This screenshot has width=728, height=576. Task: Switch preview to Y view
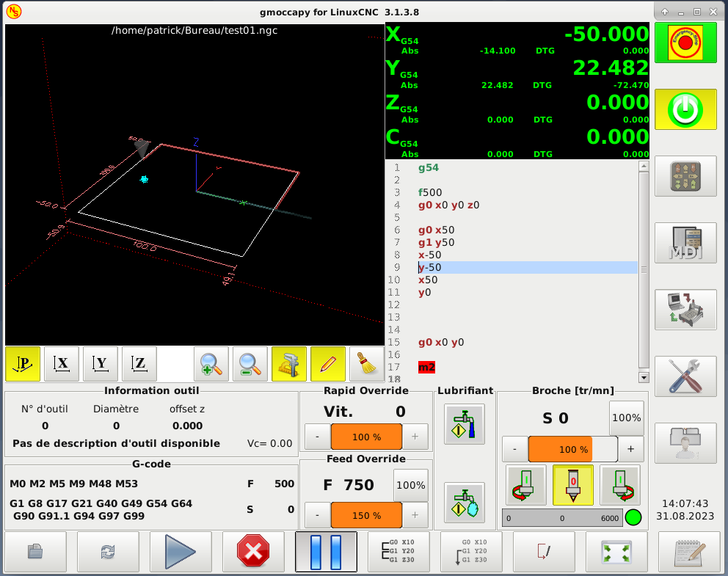pyautogui.click(x=101, y=364)
